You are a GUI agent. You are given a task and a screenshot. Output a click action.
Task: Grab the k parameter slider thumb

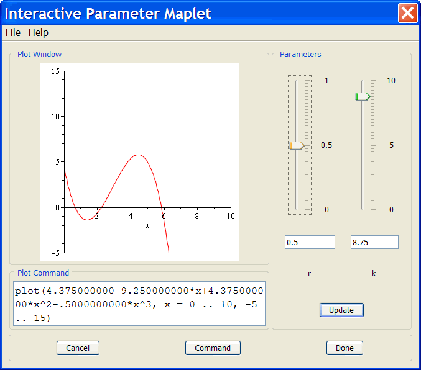(363, 97)
